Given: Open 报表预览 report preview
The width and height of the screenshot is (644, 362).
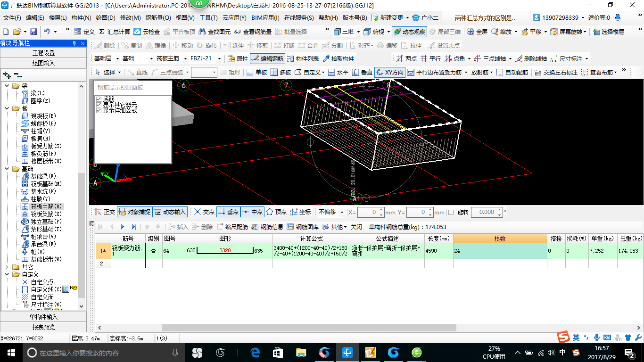Looking at the screenshot, I should (x=43, y=327).
